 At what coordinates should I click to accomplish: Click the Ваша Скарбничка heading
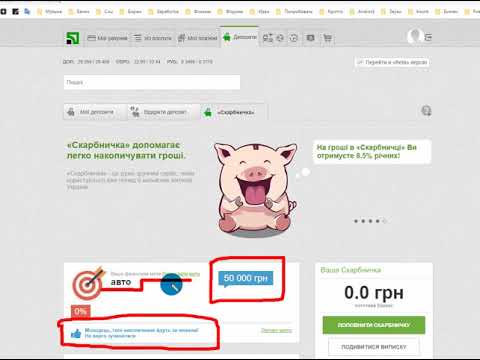point(351,270)
